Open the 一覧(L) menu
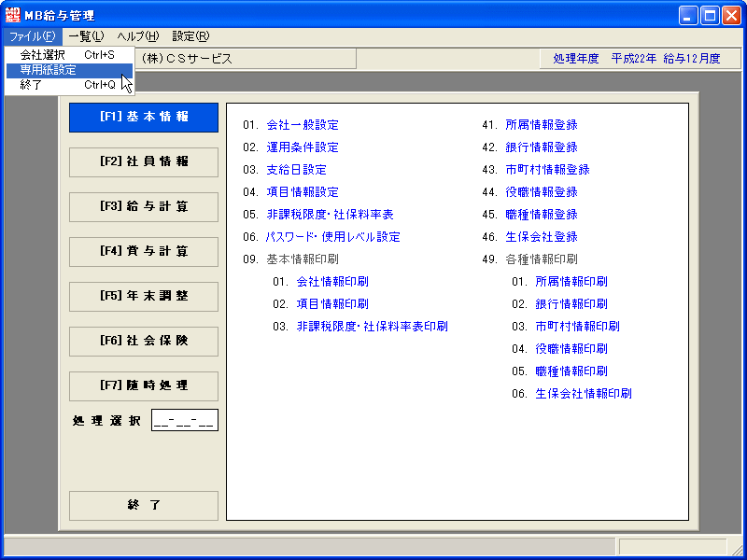The height and width of the screenshot is (560, 747). pyautogui.click(x=86, y=36)
